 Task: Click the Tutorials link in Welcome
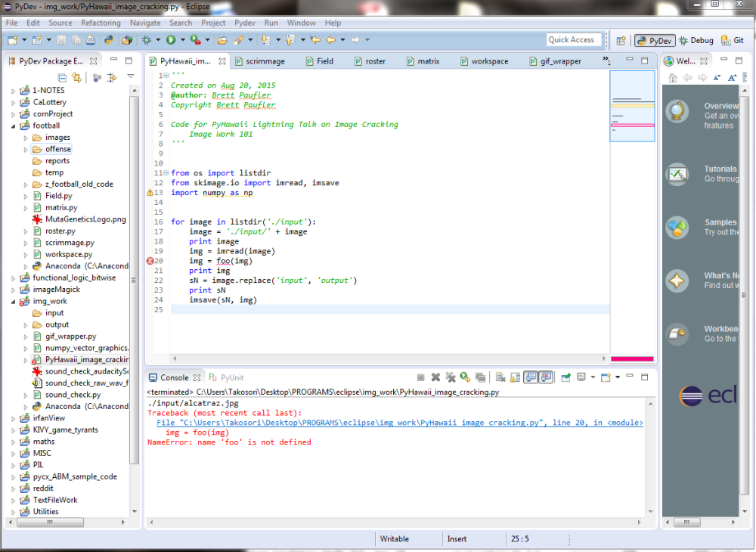coord(720,169)
